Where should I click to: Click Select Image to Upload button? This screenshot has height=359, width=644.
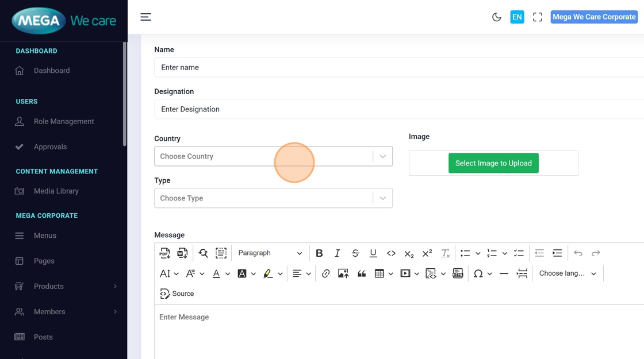click(493, 163)
